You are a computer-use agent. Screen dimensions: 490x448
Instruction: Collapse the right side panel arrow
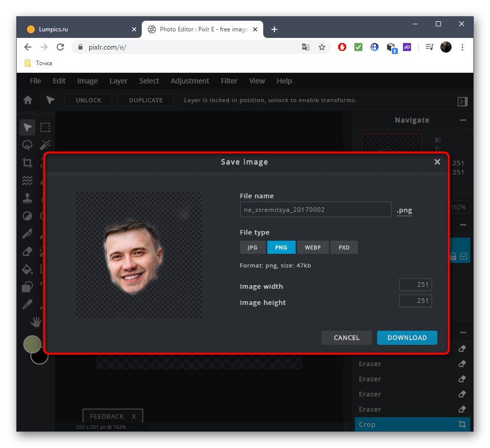point(463,102)
